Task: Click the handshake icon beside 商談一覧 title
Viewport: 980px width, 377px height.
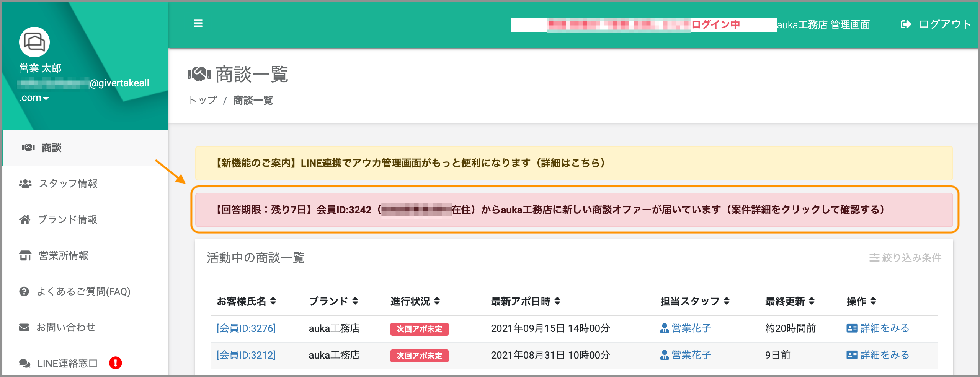Action: pos(199,74)
